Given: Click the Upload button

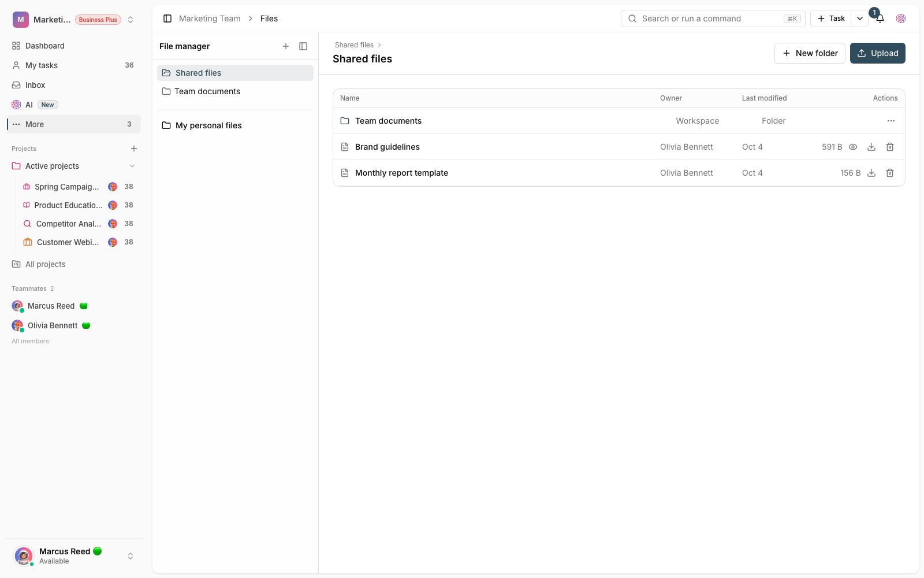Looking at the screenshot, I should (878, 53).
